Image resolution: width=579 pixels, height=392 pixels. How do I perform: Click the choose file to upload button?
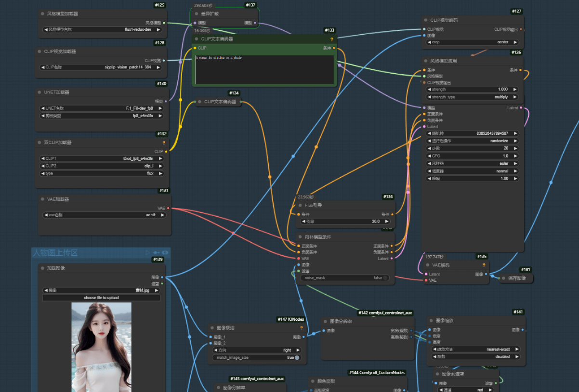point(101,298)
